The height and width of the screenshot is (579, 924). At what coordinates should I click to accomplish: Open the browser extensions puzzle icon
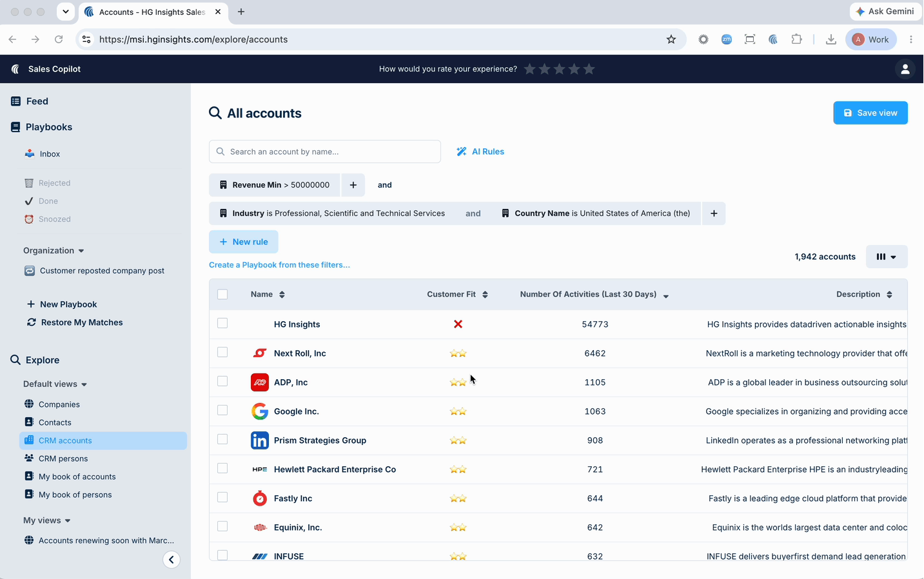click(797, 39)
